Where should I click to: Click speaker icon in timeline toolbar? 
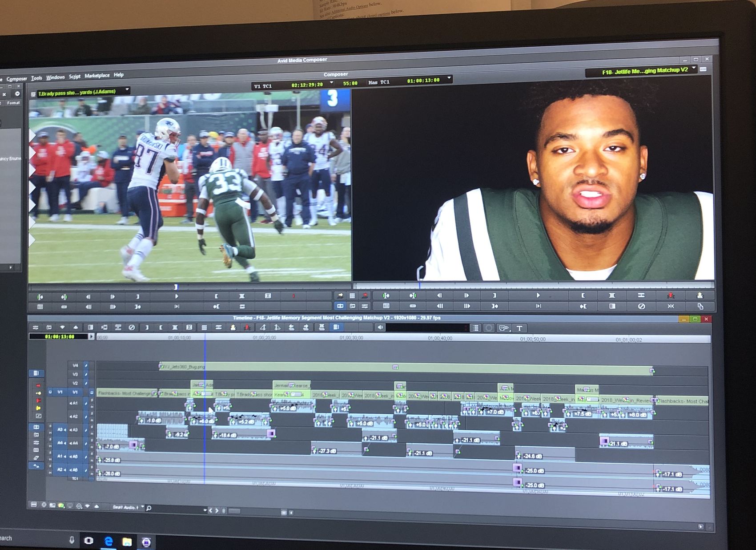[x=380, y=328]
